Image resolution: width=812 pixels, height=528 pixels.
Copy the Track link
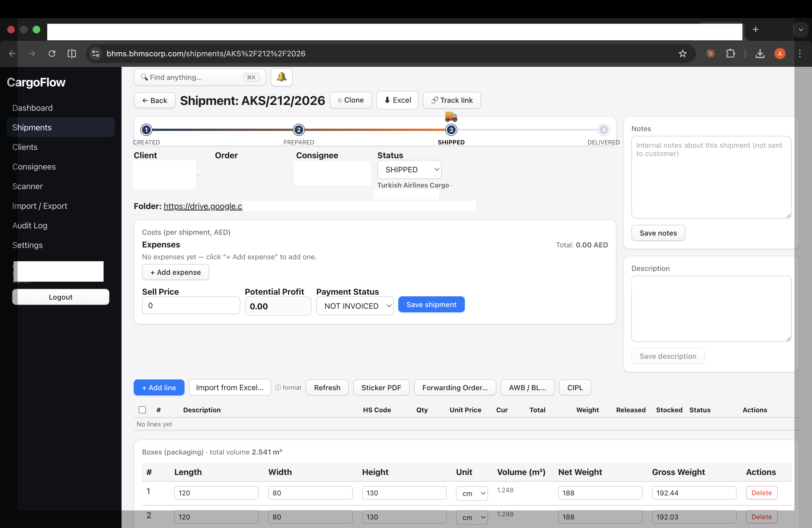tap(452, 100)
